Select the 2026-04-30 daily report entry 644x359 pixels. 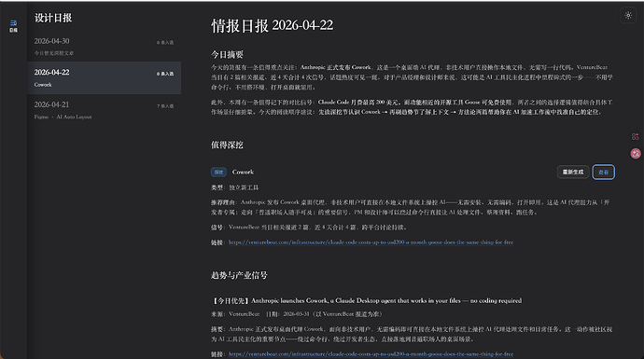pos(104,47)
